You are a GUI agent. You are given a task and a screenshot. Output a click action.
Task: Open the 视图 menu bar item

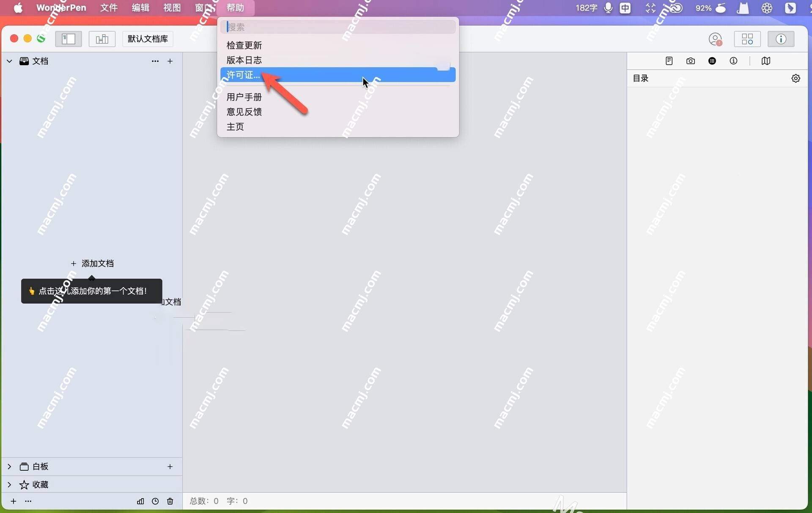pyautogui.click(x=172, y=8)
